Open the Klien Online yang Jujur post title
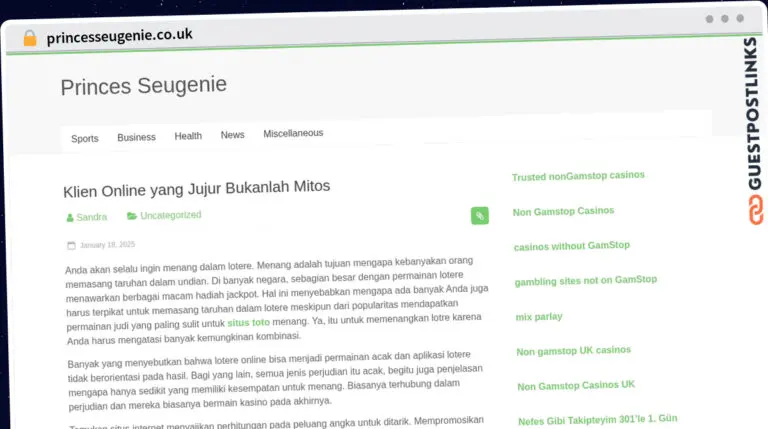Viewport: 768px width, 429px height. tap(196, 189)
